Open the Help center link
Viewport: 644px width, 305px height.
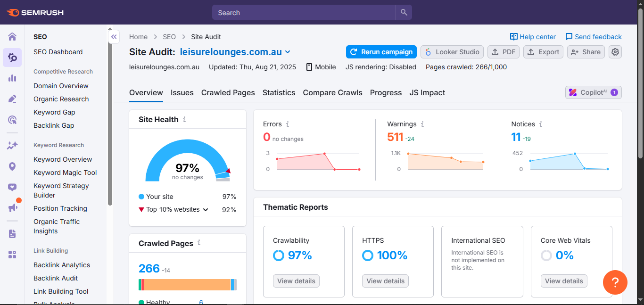pos(533,37)
